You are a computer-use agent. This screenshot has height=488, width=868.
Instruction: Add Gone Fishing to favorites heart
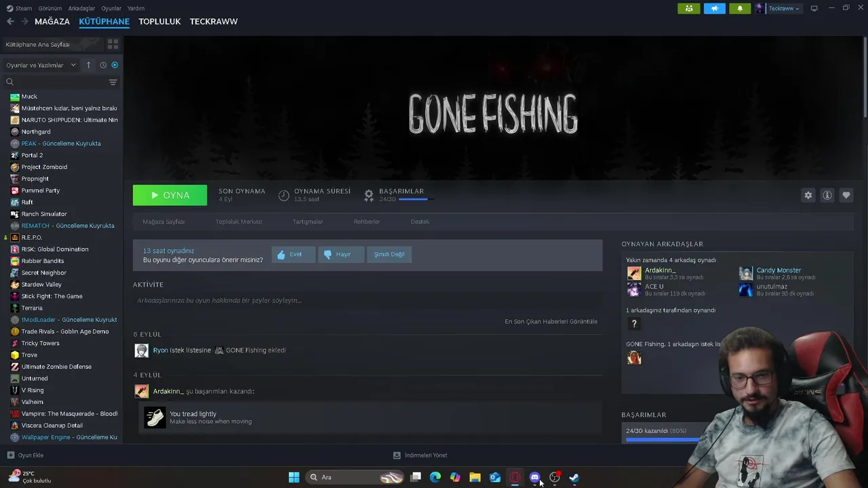(846, 195)
